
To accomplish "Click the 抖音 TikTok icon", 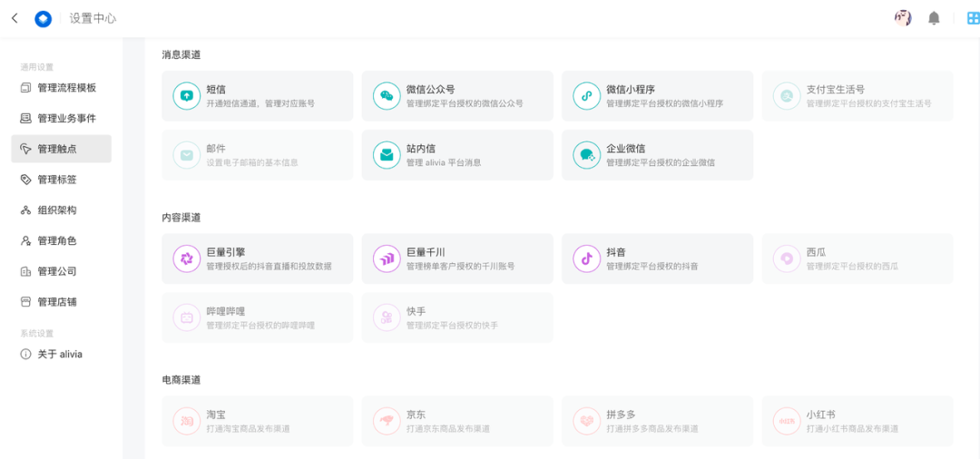I will (x=586, y=259).
